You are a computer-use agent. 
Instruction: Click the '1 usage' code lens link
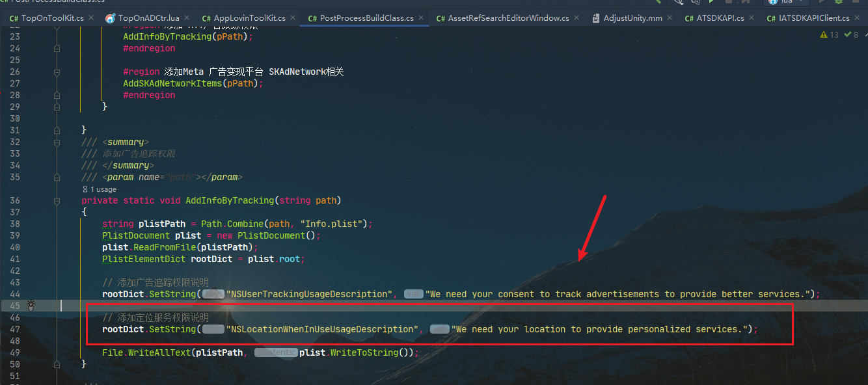click(x=100, y=189)
